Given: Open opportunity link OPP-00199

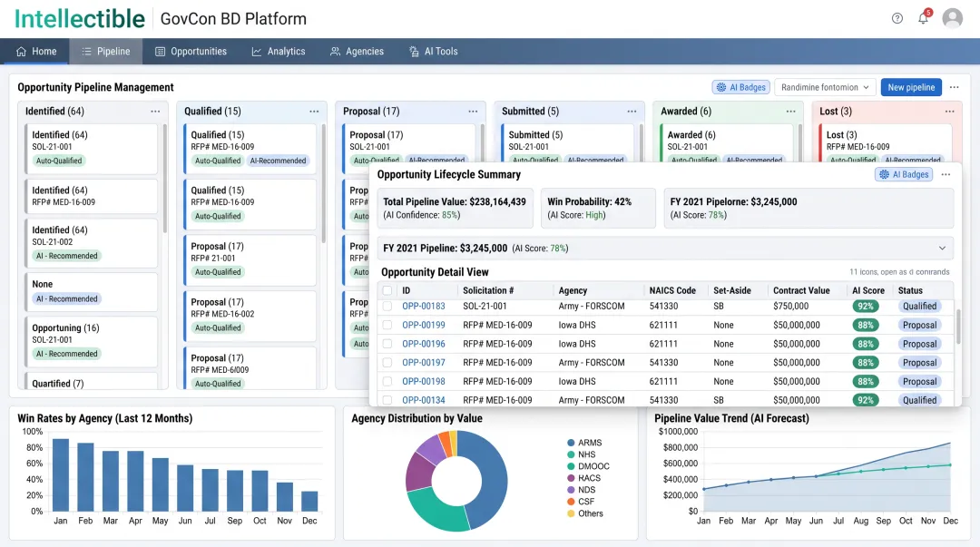Looking at the screenshot, I should [423, 325].
